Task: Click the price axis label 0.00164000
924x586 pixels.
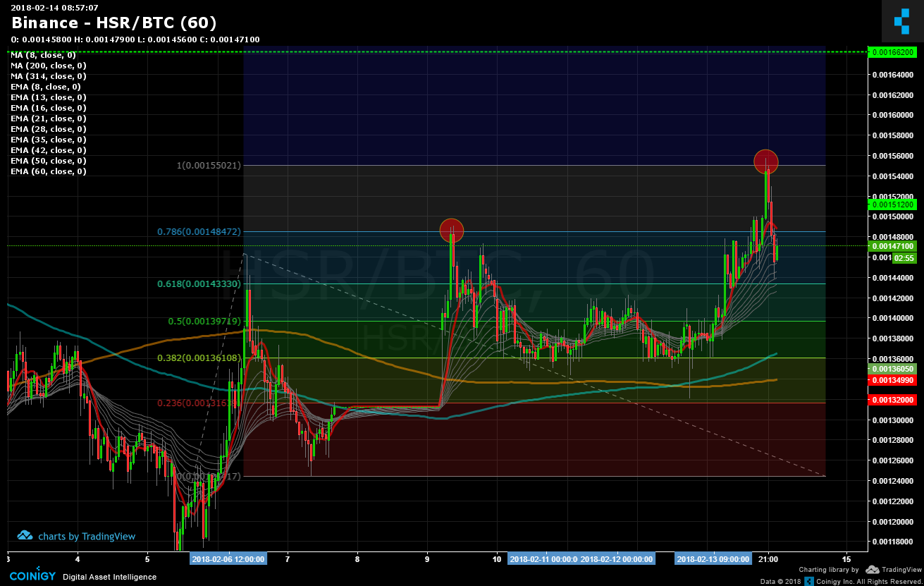Action: 893,75
